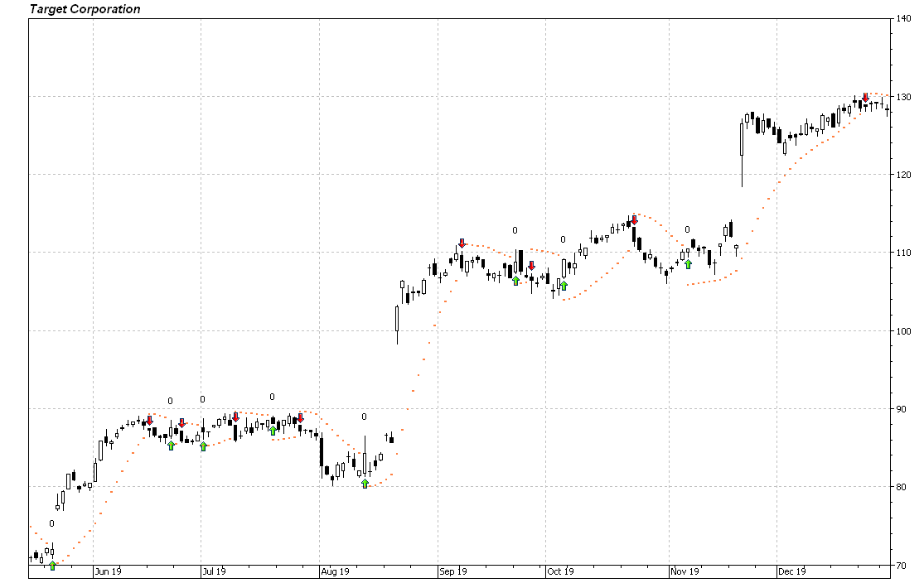The width and height of the screenshot is (924, 583).
Task: Select the 70 price axis label
Action: click(x=901, y=566)
